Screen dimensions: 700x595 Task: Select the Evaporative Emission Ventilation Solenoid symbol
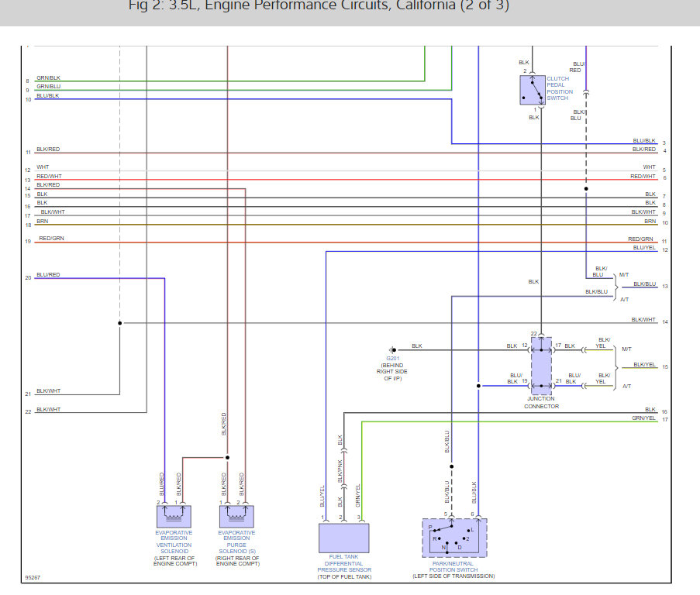coord(174,517)
